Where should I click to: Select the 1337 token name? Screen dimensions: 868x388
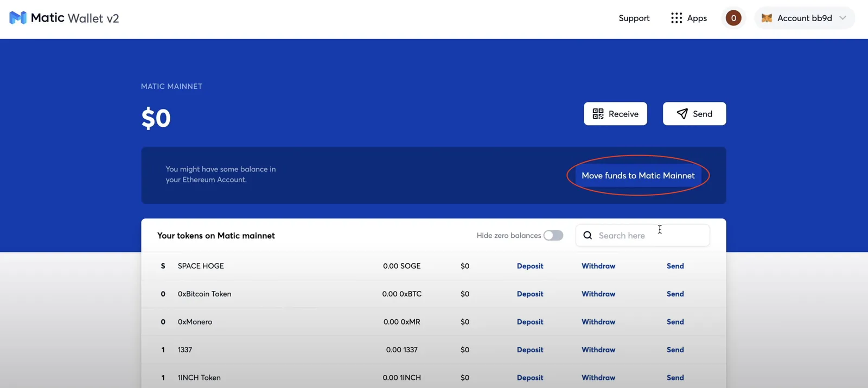pyautogui.click(x=185, y=350)
